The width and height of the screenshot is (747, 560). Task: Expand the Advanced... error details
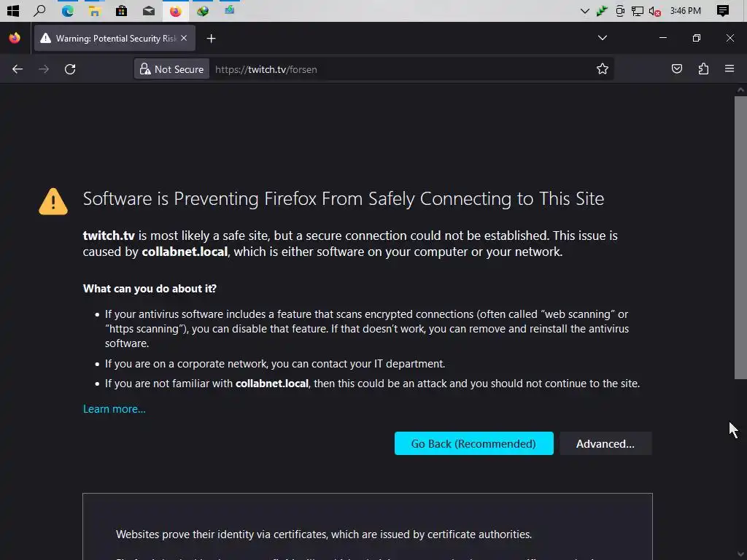pyautogui.click(x=605, y=443)
